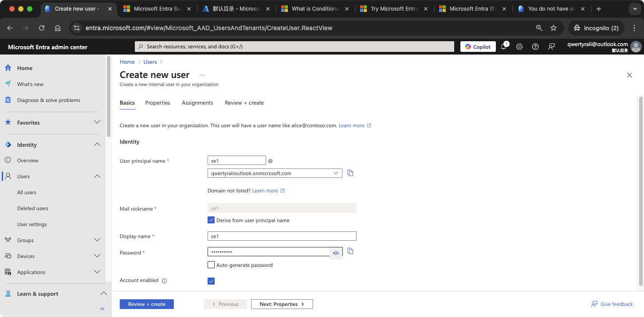Copy the password to clipboard
The image size is (644, 317).
pyautogui.click(x=350, y=251)
